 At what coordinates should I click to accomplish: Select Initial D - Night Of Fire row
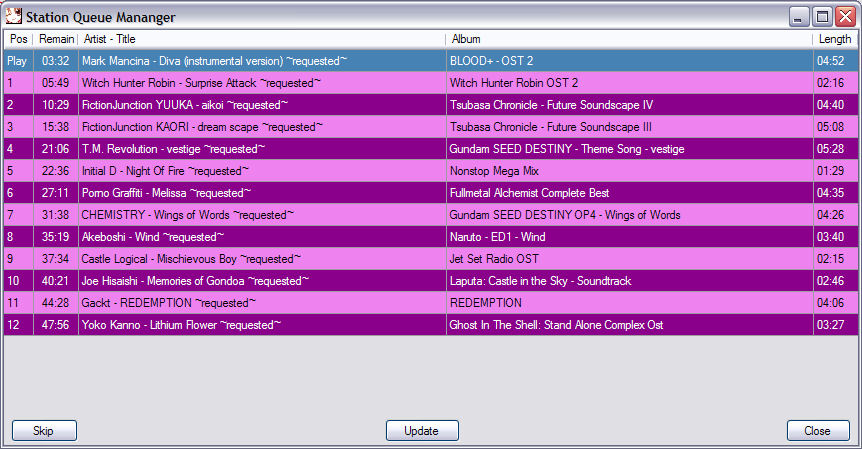pos(166,171)
